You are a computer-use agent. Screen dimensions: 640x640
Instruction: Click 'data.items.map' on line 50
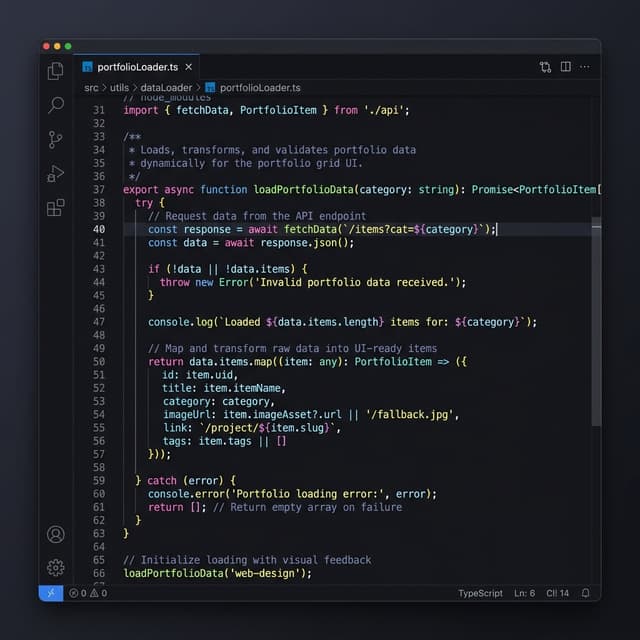click(231, 362)
